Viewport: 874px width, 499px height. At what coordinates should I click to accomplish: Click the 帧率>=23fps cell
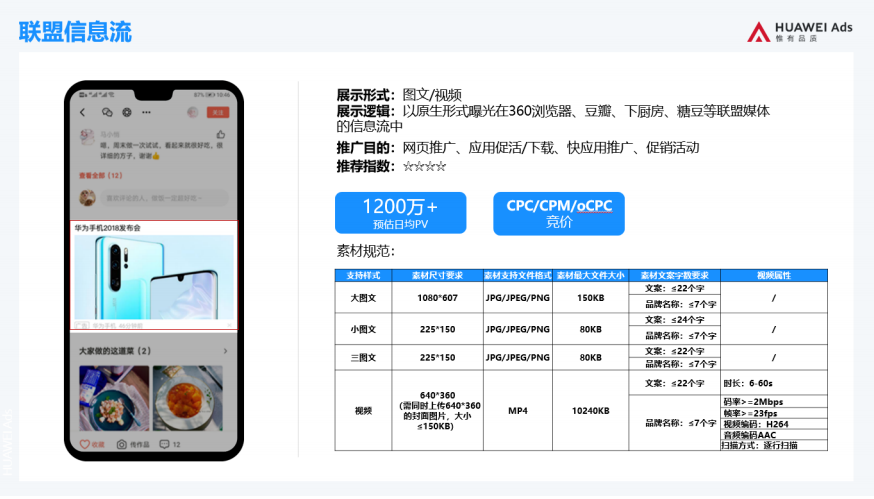[774, 413]
